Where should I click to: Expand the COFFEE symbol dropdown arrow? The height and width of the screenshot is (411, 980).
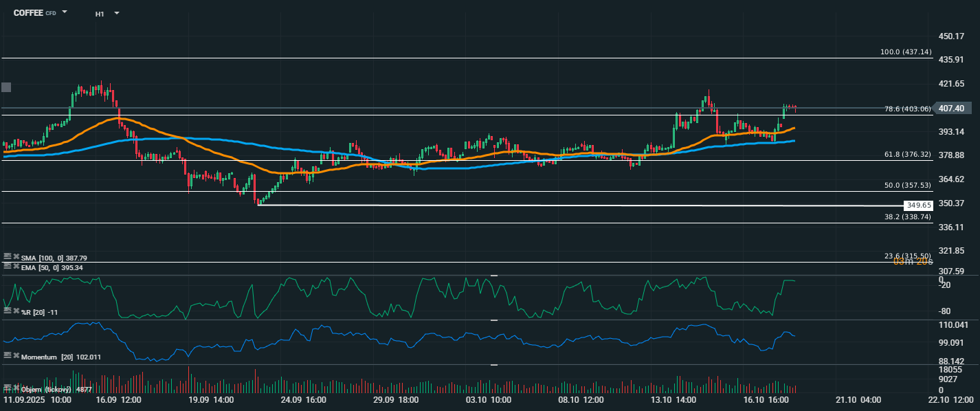coord(65,12)
